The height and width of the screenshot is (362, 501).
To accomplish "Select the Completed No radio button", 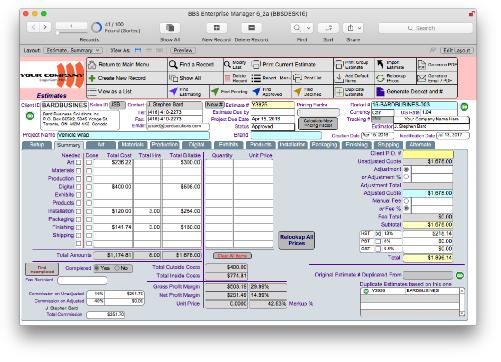I will pos(117,268).
